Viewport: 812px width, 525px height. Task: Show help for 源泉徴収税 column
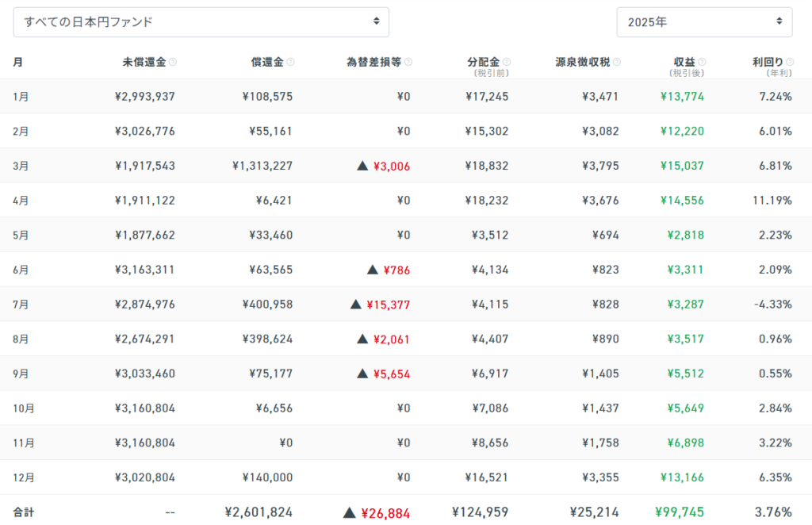click(x=617, y=62)
